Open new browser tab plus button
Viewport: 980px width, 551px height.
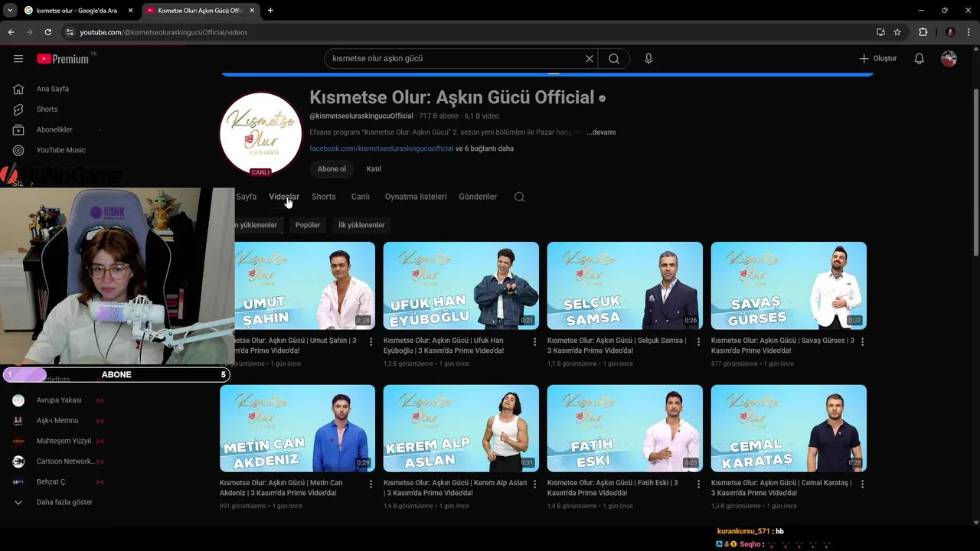[270, 10]
